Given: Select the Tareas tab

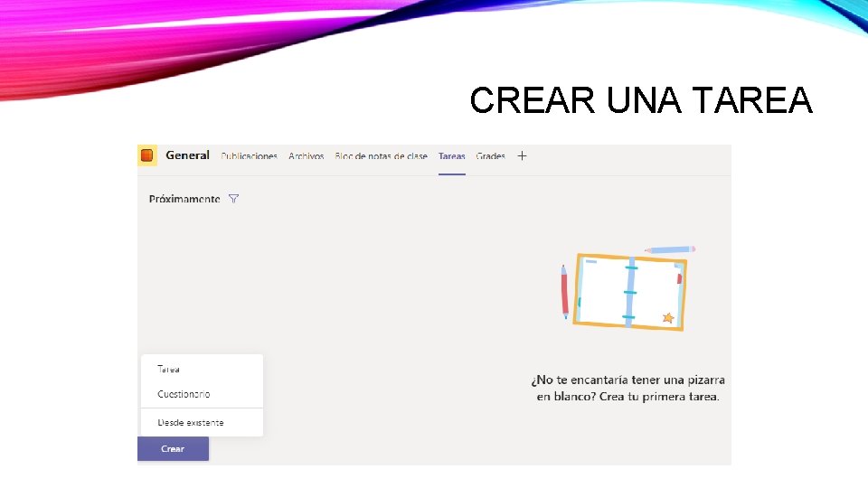Looking at the screenshot, I should point(452,156).
